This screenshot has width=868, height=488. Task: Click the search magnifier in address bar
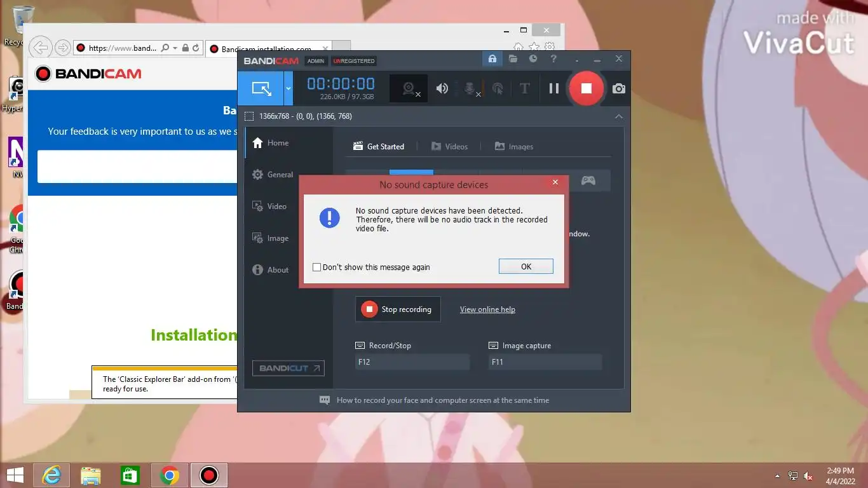click(x=165, y=48)
